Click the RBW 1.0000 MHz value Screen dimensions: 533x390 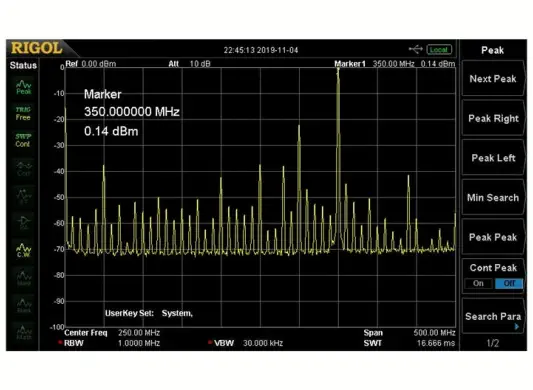coord(139,343)
